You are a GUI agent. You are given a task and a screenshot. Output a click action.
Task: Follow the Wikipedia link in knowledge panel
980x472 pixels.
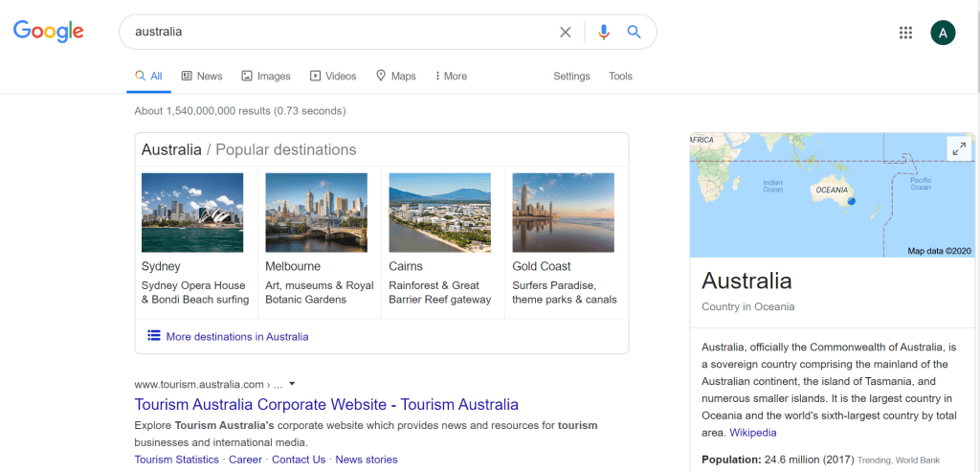pyautogui.click(x=752, y=433)
